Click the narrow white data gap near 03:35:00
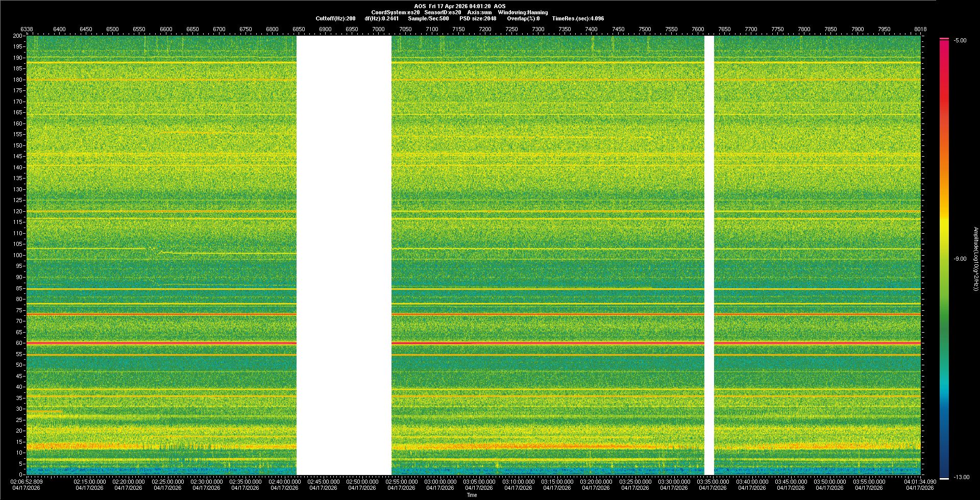Image resolution: width=980 pixels, height=500 pixels. tap(709, 255)
